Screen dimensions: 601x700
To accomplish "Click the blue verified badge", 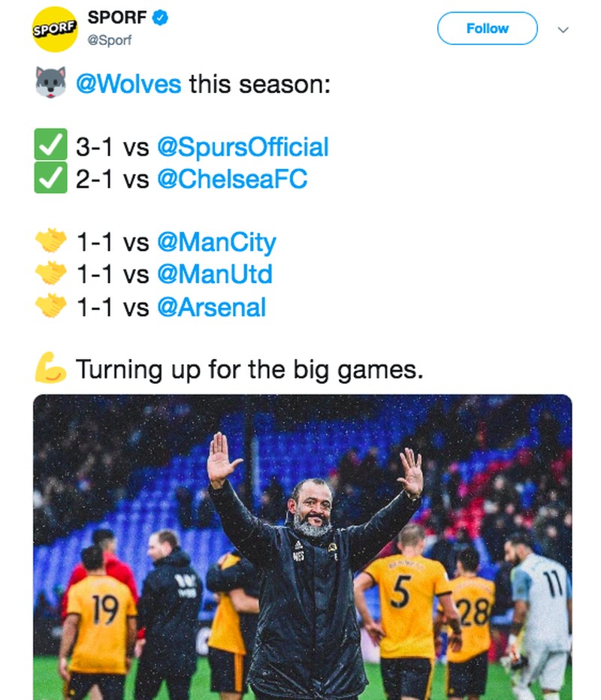I will pos(160,17).
